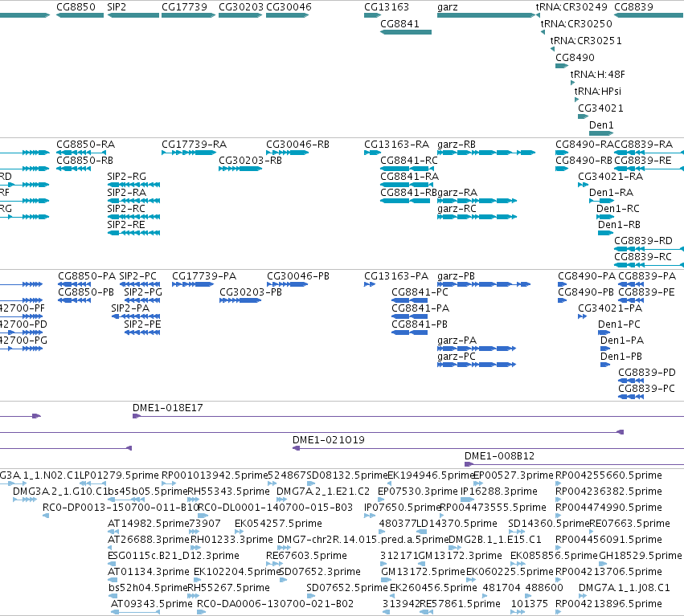Click transcript CG8841-RC label
This screenshot has width=684, height=616.
pos(409,161)
